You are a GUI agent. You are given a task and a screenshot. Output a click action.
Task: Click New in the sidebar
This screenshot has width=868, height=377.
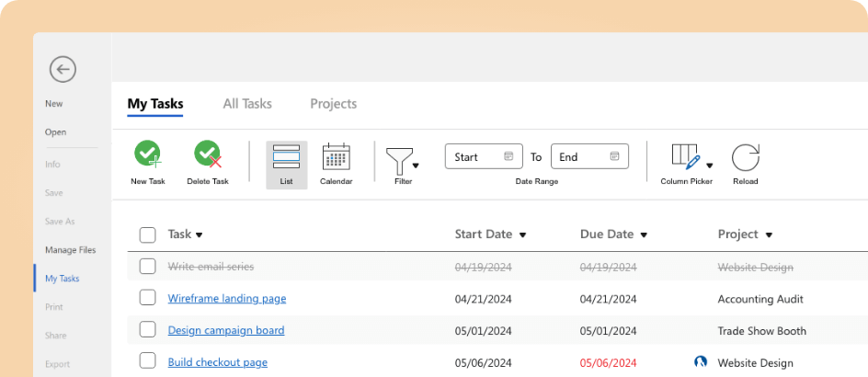point(54,104)
